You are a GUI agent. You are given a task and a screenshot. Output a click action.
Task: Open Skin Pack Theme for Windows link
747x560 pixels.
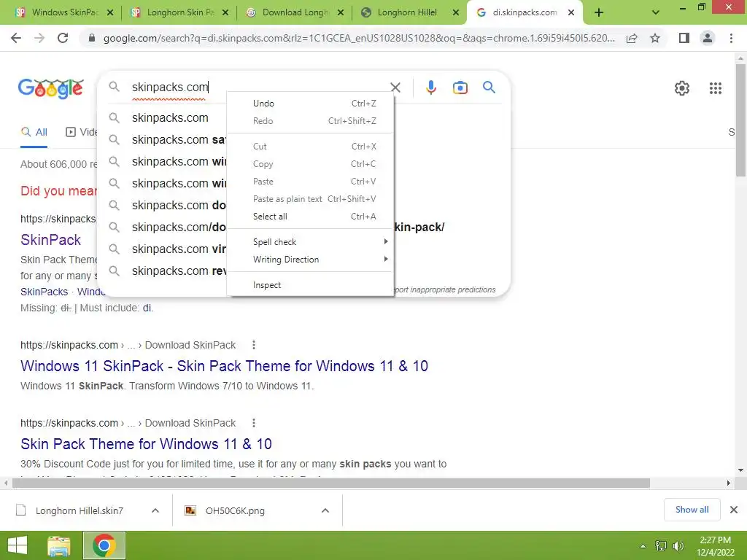[x=146, y=444]
